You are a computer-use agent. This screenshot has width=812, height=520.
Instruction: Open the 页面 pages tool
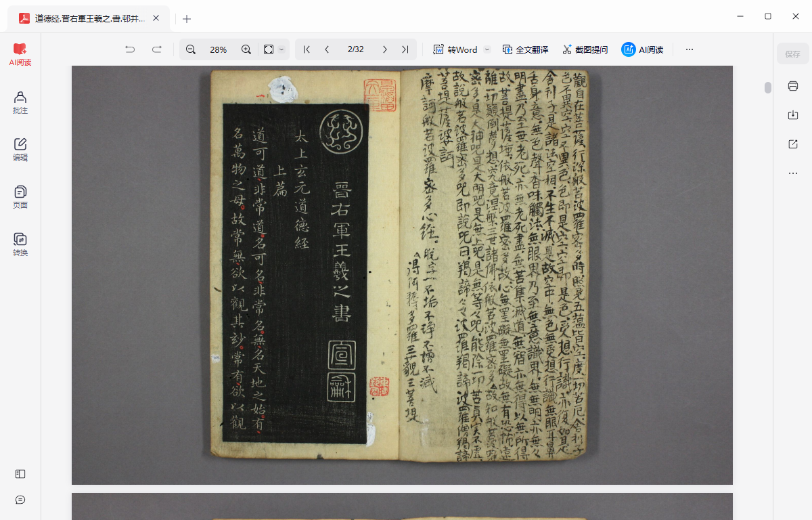tap(20, 197)
